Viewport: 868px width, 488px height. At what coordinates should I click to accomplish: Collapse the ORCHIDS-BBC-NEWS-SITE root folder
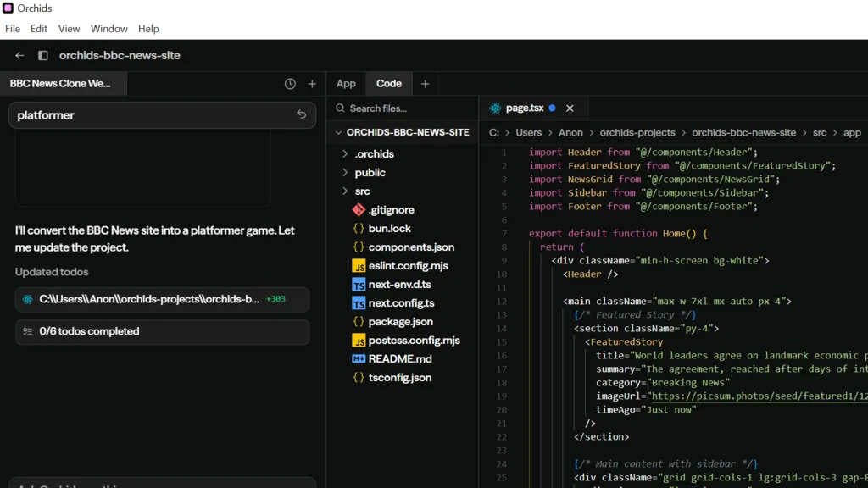coord(338,133)
